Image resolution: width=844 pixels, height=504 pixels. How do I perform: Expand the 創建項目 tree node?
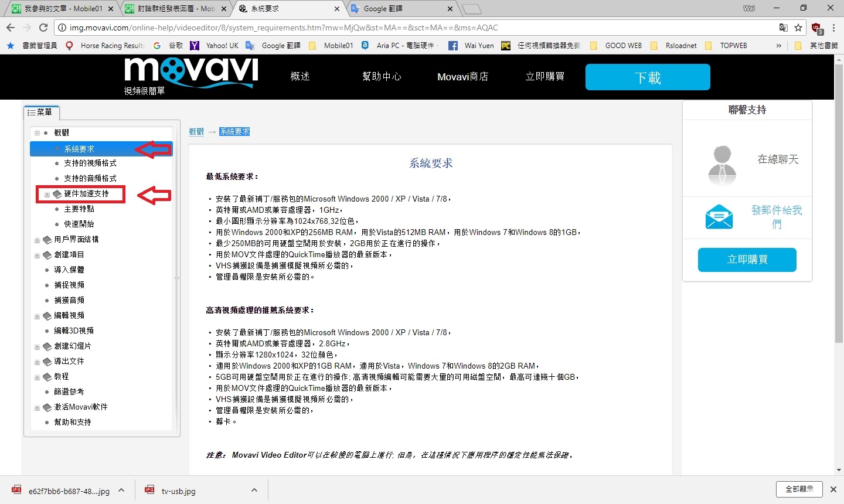point(37,256)
